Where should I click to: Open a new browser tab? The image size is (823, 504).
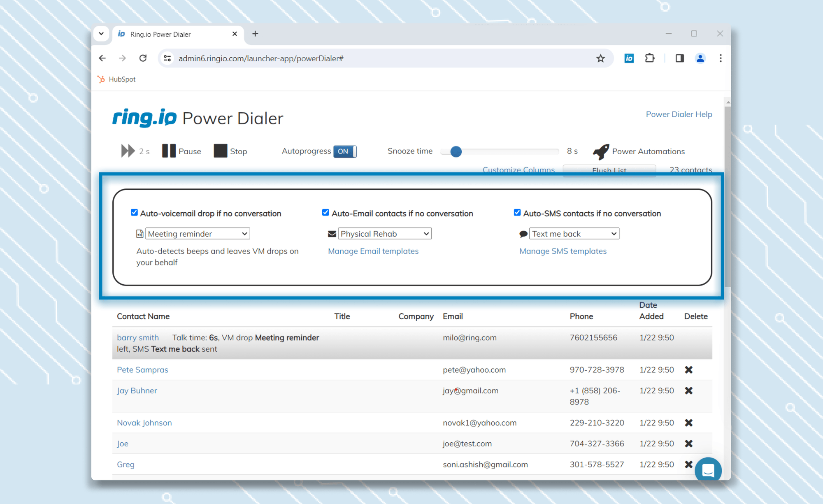(255, 34)
